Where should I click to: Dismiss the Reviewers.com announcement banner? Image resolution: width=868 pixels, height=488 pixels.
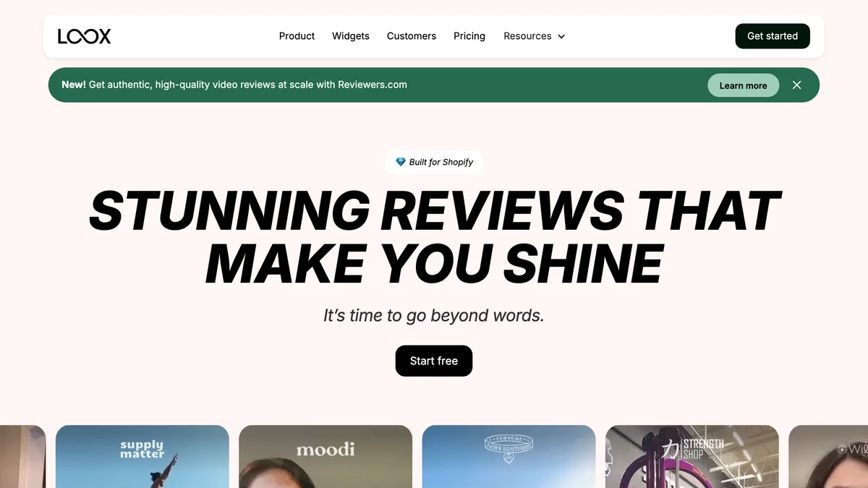(797, 85)
